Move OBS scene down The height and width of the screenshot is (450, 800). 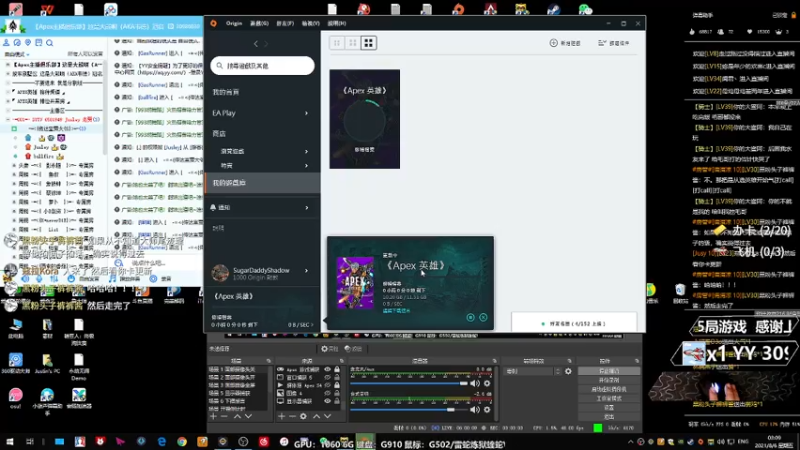(248, 416)
